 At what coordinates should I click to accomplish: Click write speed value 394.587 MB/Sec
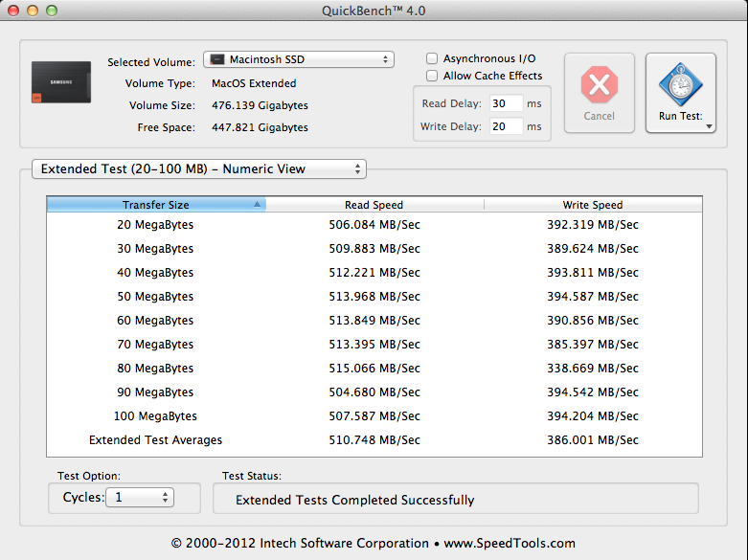pyautogui.click(x=593, y=296)
